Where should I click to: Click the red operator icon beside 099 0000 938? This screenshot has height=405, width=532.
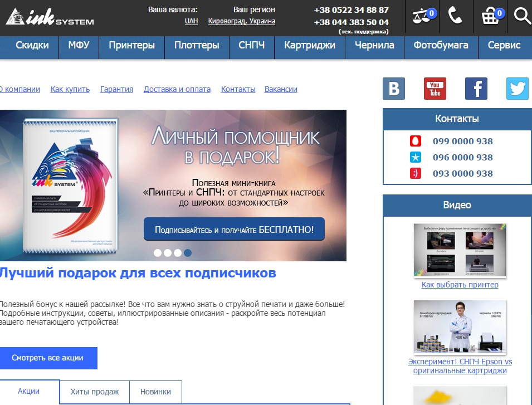(x=415, y=141)
